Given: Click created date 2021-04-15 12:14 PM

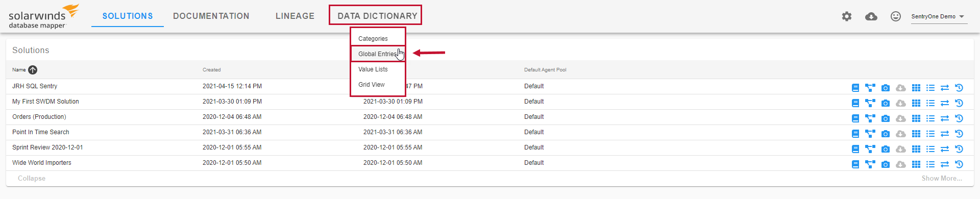Looking at the screenshot, I should (x=232, y=86).
